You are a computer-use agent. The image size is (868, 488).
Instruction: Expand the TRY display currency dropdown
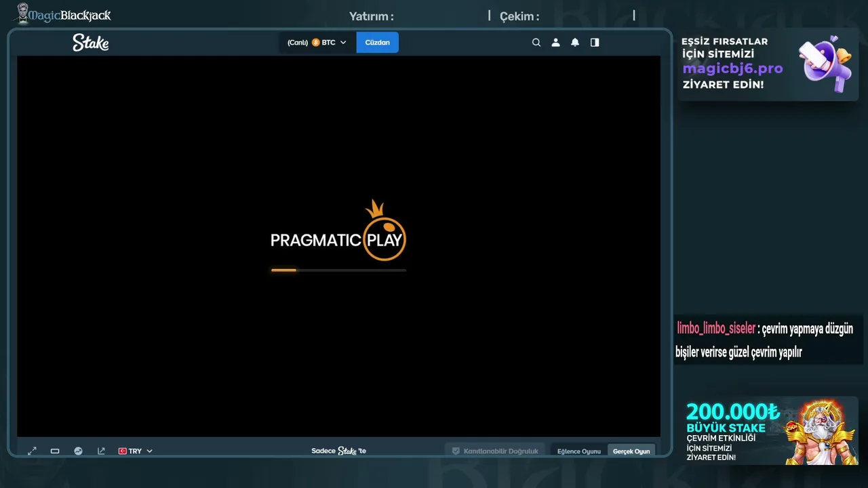click(136, 451)
